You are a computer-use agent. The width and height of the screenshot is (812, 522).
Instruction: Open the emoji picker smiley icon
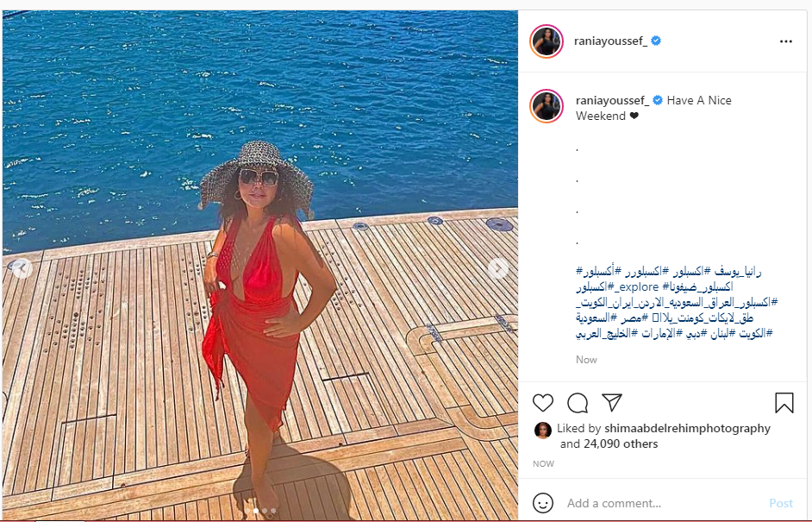543,503
